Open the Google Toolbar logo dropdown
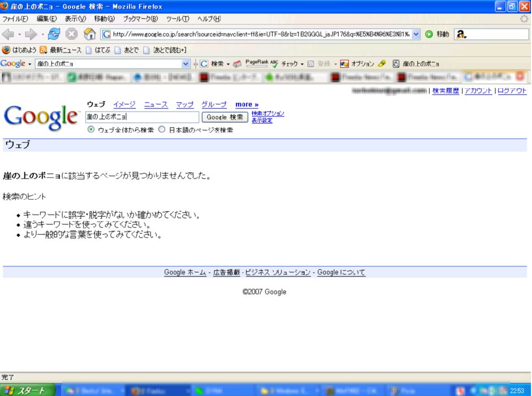Image resolution: width=532 pixels, height=396 pixels. [x=29, y=64]
